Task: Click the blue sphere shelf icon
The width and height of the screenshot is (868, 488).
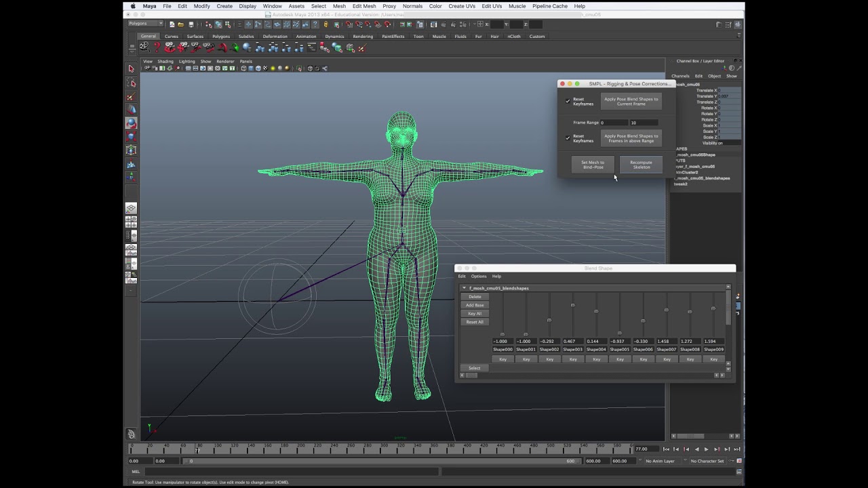Action: coord(247,47)
